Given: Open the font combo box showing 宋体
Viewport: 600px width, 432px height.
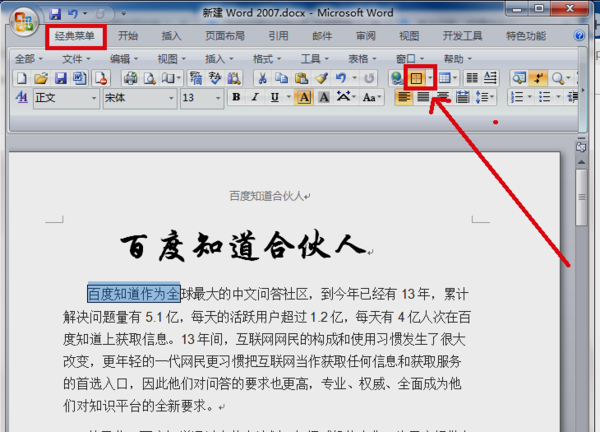Looking at the screenshot, I should click(140, 98).
